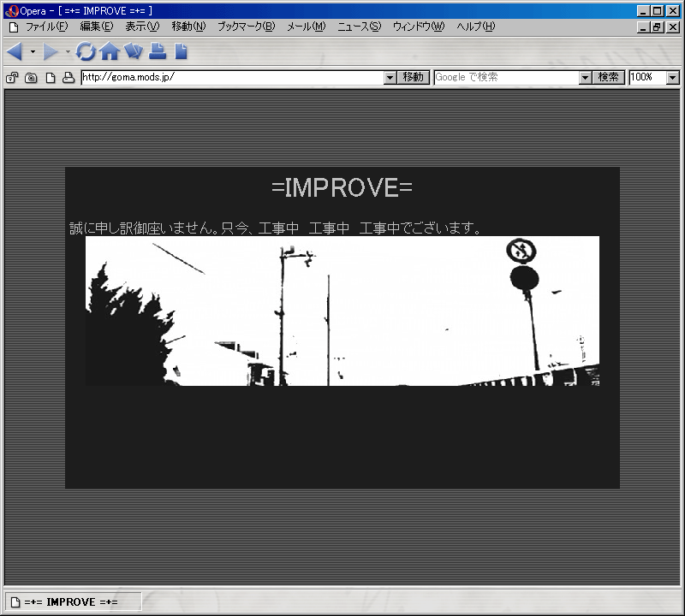Expand the address bar URL dropdown
Viewport: 685px width, 616px height.
pyautogui.click(x=390, y=78)
